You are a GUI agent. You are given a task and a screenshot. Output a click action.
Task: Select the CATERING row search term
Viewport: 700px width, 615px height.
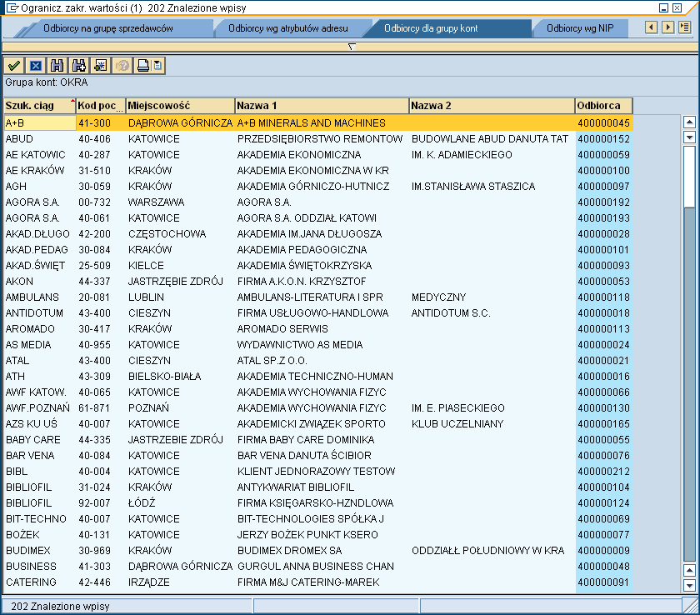click(31, 582)
